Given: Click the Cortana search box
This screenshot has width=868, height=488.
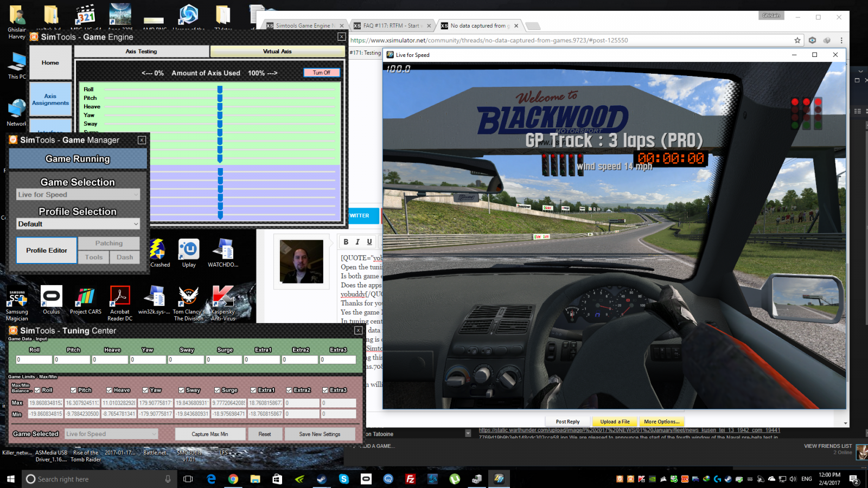Looking at the screenshot, I should [x=99, y=479].
